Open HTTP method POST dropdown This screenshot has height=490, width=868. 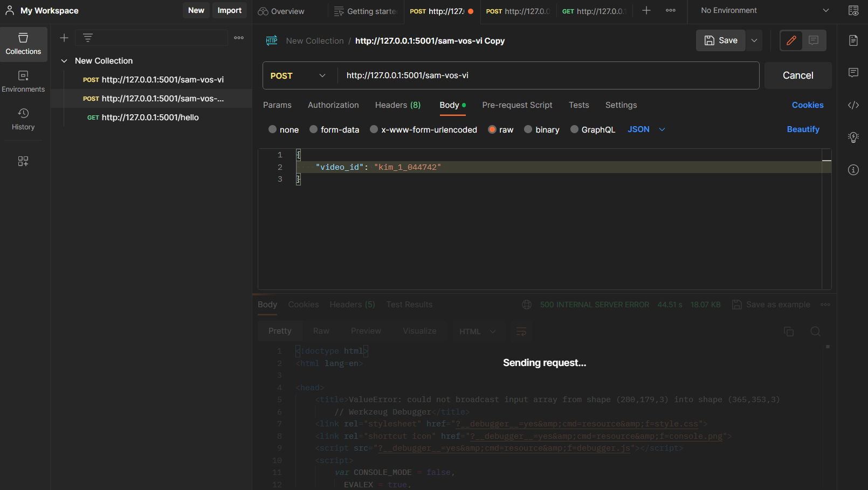pyautogui.click(x=298, y=75)
